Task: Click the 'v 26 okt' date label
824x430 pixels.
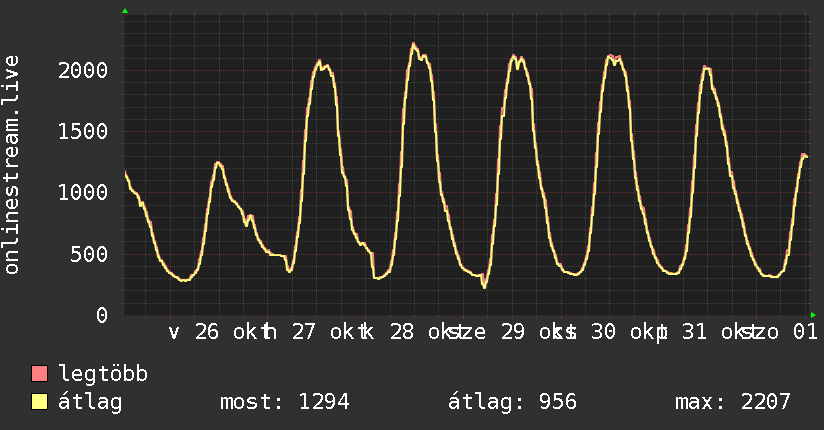Action: pos(215,332)
